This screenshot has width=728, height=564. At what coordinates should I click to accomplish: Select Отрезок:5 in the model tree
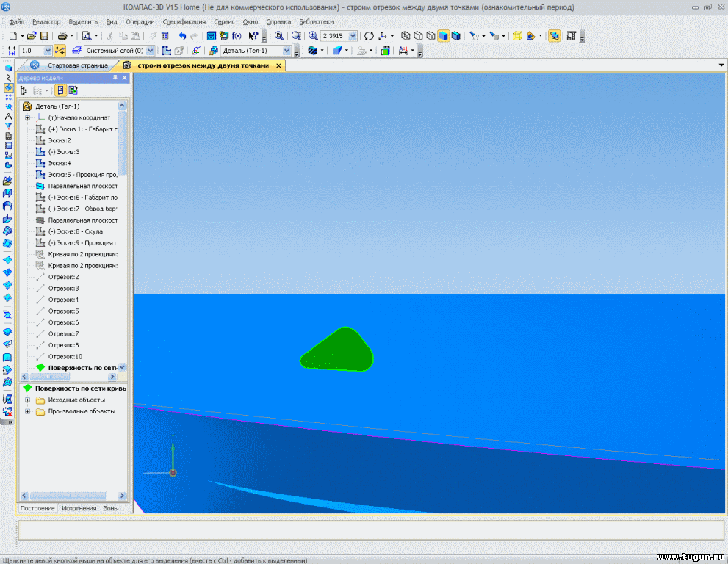point(64,311)
